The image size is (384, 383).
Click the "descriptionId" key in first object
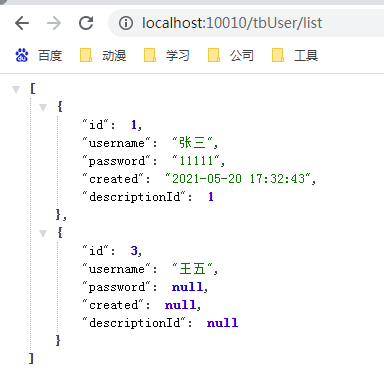tap(134, 197)
